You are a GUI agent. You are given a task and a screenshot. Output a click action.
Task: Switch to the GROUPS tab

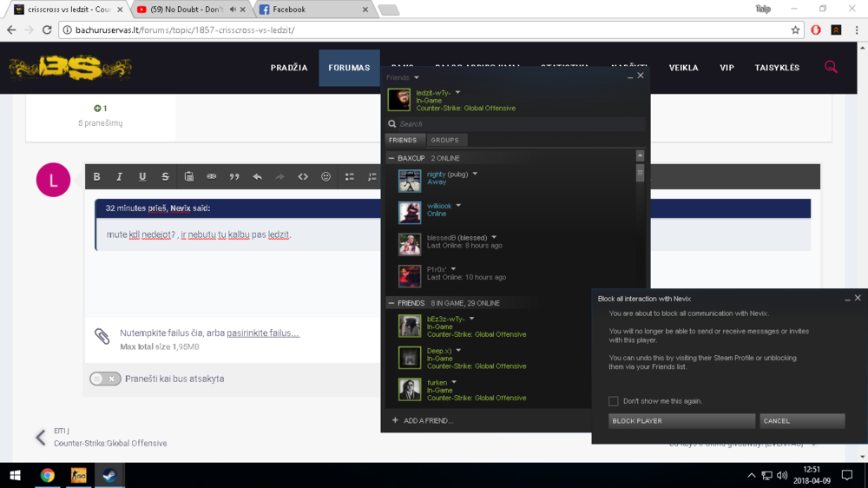click(x=444, y=140)
